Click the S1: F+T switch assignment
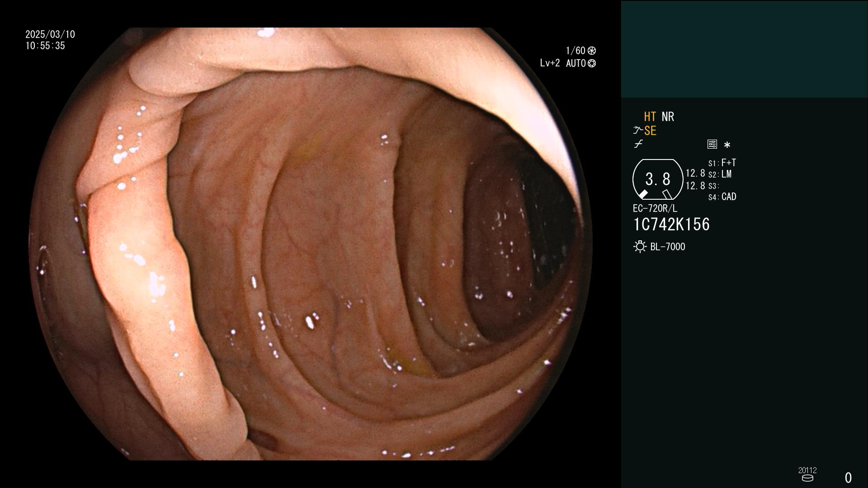The height and width of the screenshot is (488, 868). tap(722, 163)
